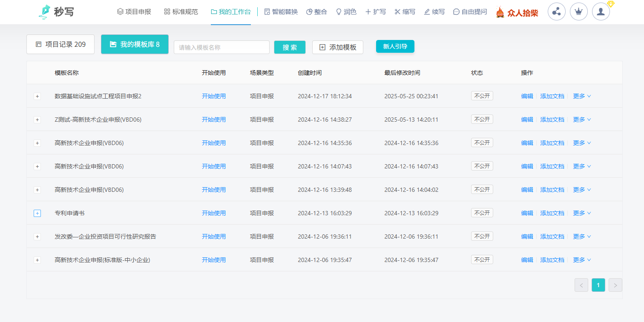Expand the 专利申请书 template row
644x322 pixels.
pos(37,213)
